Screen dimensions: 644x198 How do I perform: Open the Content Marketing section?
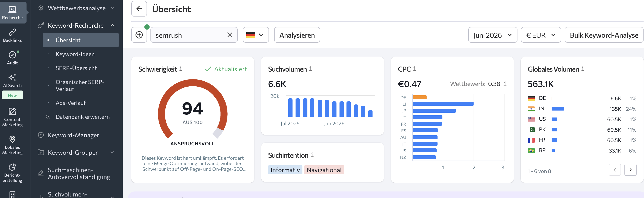[x=12, y=117]
